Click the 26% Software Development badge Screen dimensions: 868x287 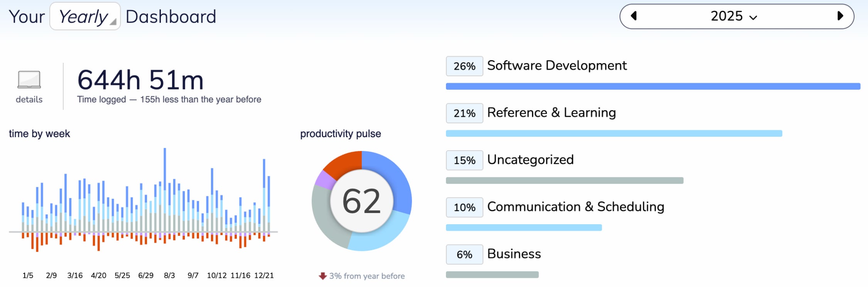(x=464, y=66)
